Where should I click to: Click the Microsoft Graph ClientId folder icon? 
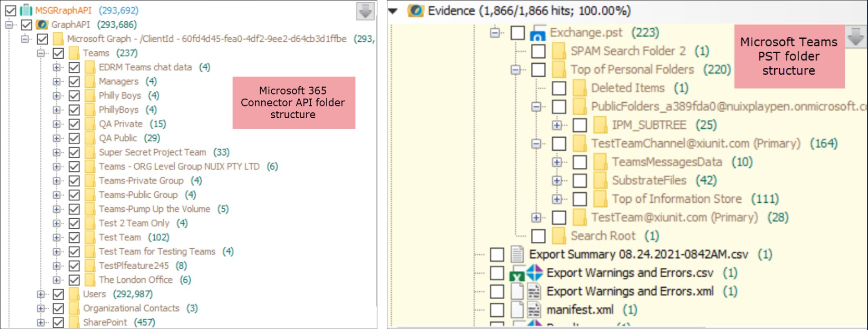(58, 39)
